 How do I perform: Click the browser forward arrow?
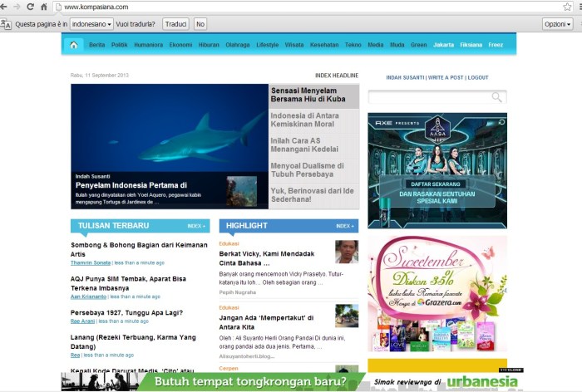(18, 7)
